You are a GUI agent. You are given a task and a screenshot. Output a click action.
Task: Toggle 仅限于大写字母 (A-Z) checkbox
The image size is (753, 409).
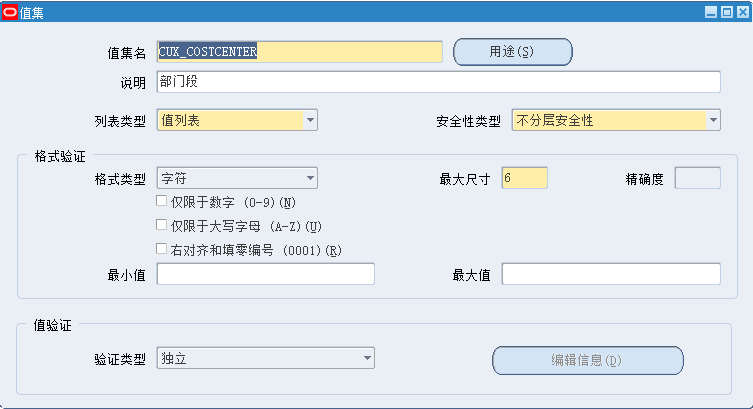pos(162,225)
